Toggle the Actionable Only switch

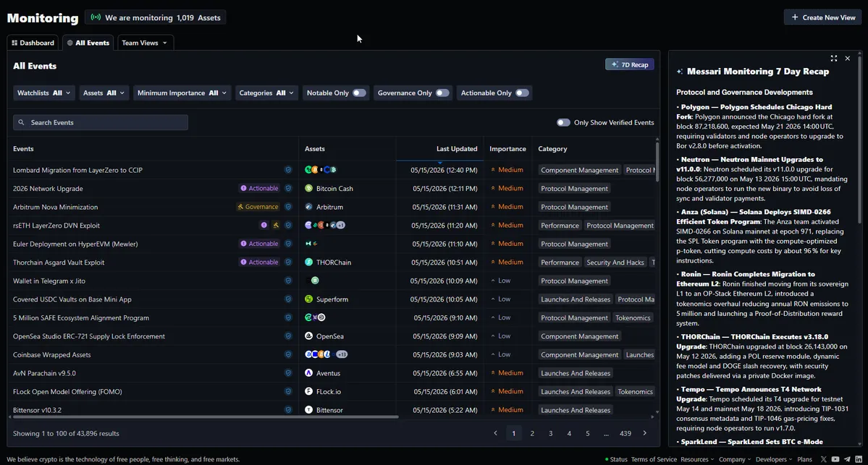click(x=522, y=93)
